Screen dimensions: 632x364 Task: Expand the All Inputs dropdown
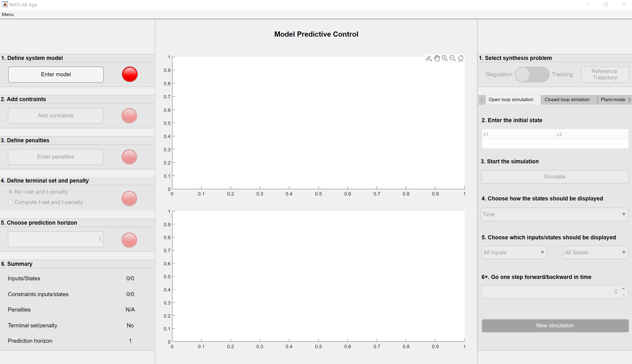click(514, 252)
